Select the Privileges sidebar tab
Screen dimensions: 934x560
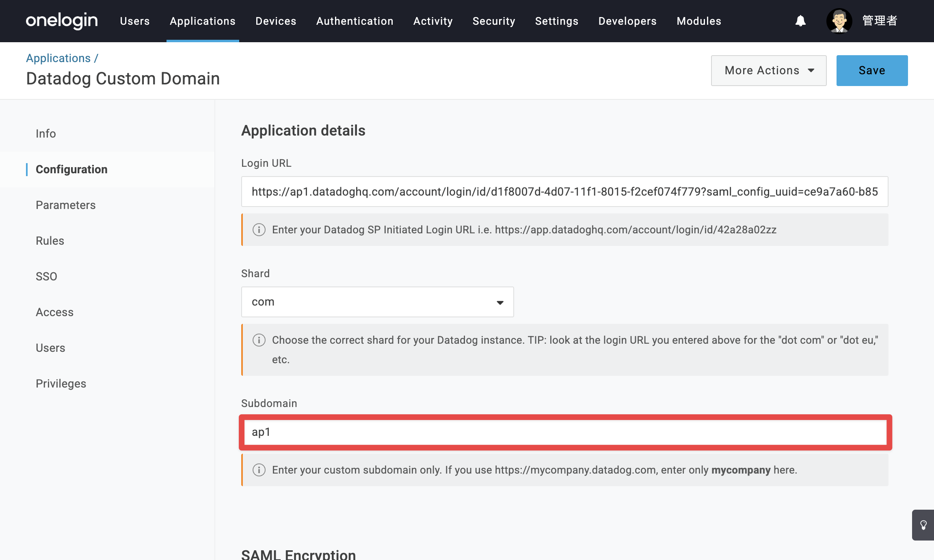point(61,383)
